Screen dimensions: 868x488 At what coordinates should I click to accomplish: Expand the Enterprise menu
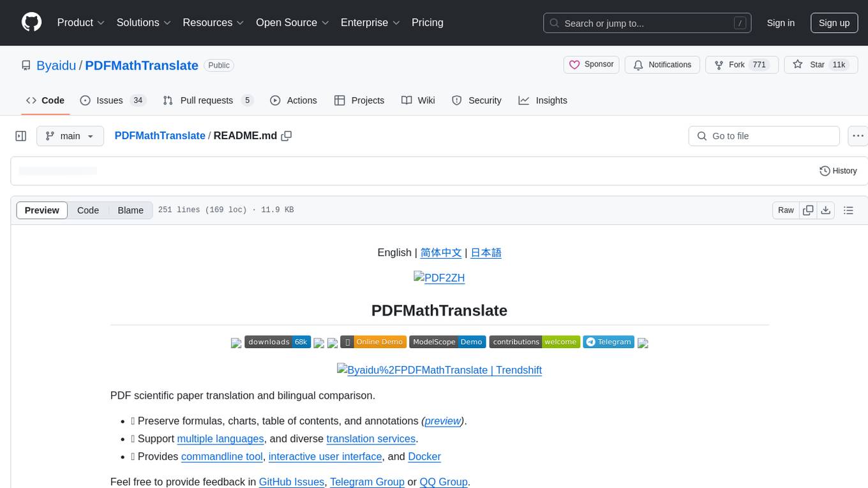370,22
